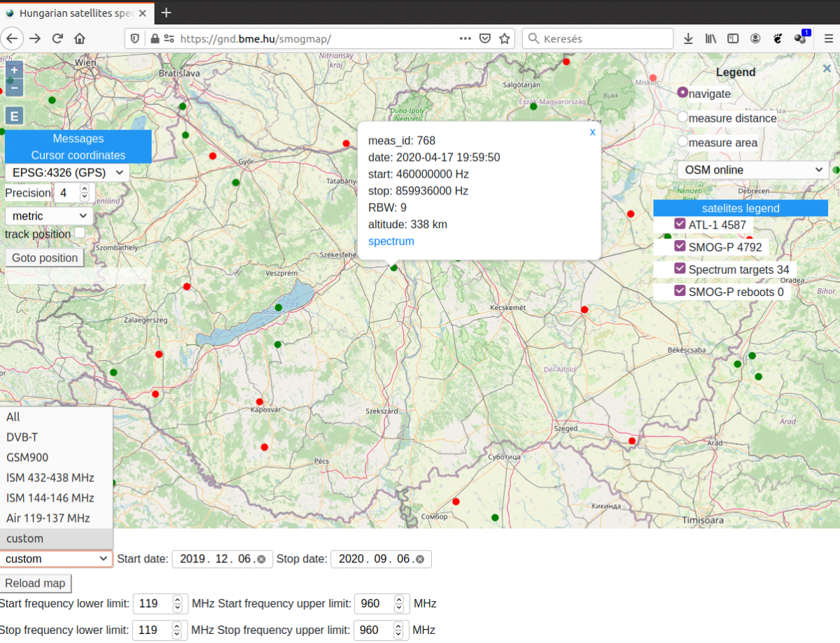Select the measure area radio option
This screenshot has height=643, width=840.
click(682, 141)
